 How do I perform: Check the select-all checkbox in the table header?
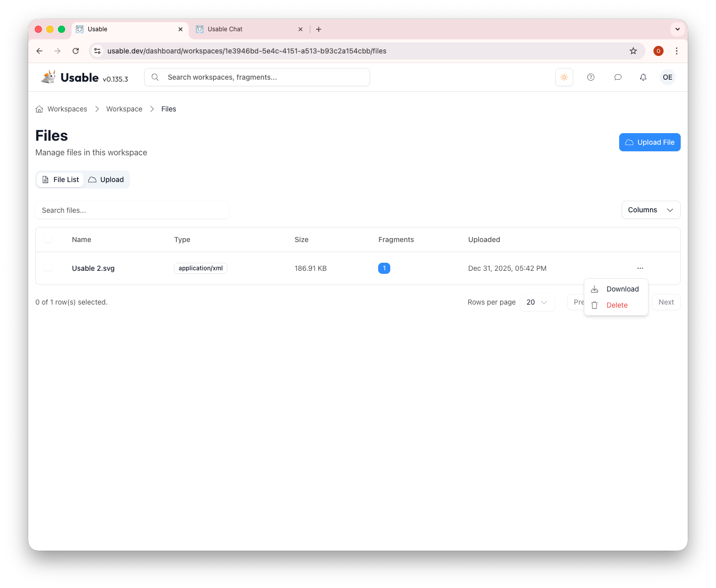[48, 239]
